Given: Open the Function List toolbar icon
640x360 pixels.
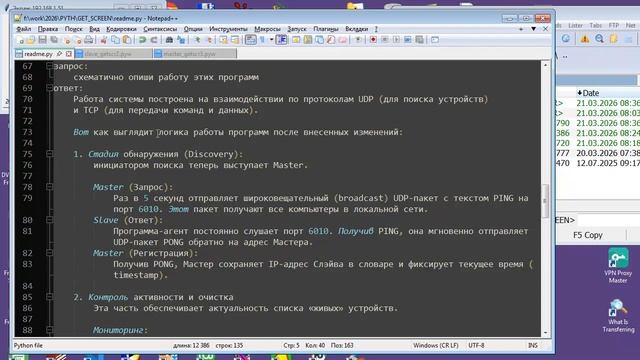Looking at the screenshot, I should (331, 40).
